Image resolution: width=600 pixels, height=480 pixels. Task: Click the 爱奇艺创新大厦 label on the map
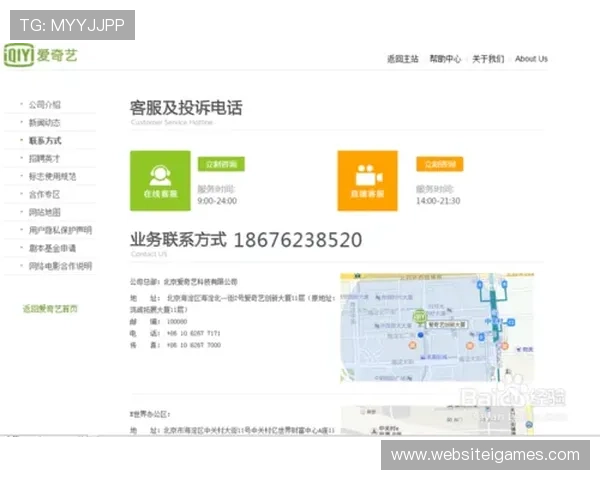(x=447, y=325)
